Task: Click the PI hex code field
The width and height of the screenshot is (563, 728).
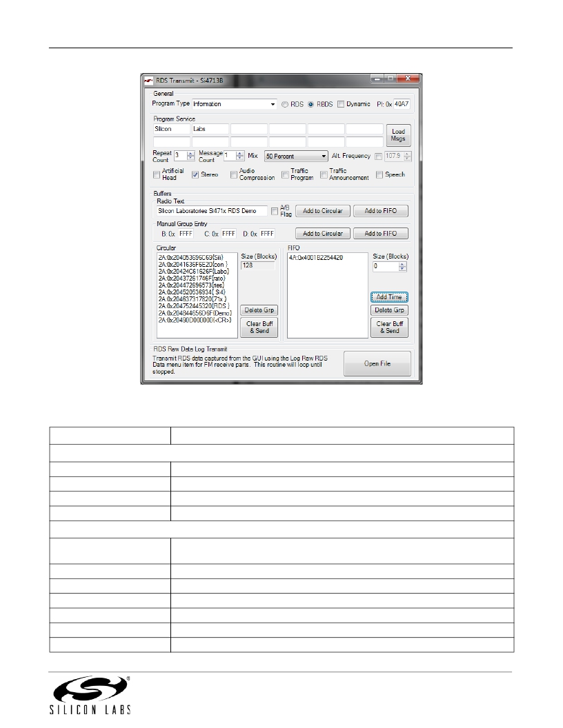Action: pyautogui.click(x=402, y=104)
